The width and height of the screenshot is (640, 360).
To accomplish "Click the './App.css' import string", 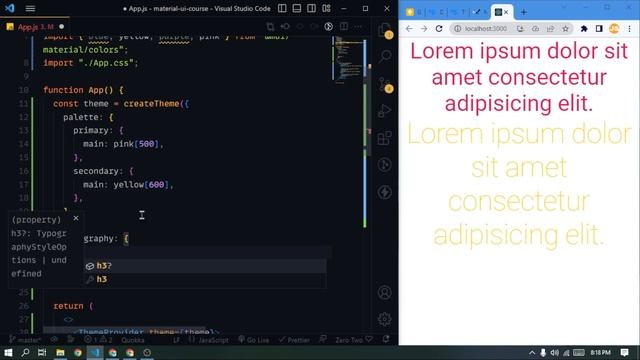I will pyautogui.click(x=106, y=63).
